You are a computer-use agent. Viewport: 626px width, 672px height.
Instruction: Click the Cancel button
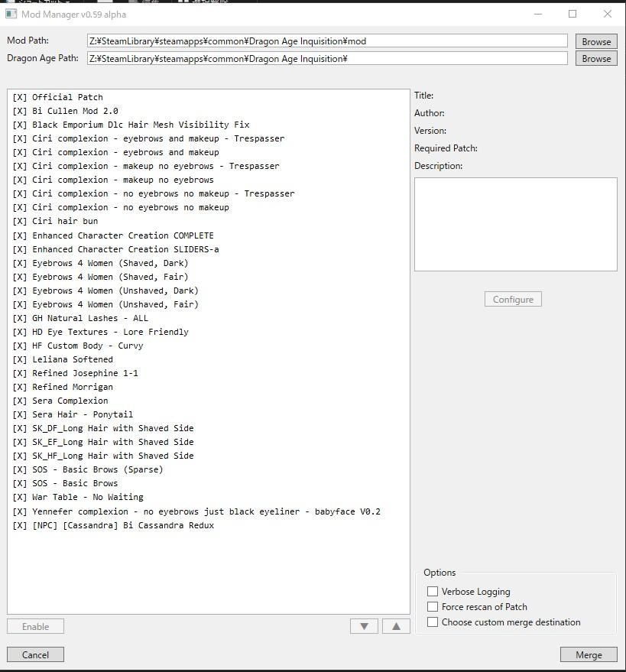click(x=36, y=654)
